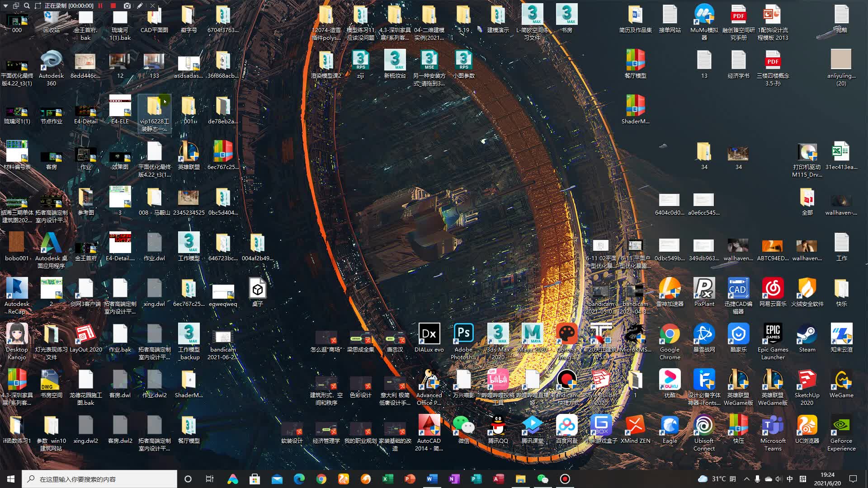Select the vip16228 folder
868x488 pixels.
[x=154, y=113]
